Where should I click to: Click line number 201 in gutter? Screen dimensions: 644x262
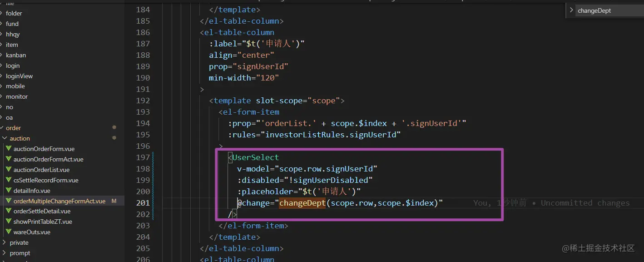point(143,203)
